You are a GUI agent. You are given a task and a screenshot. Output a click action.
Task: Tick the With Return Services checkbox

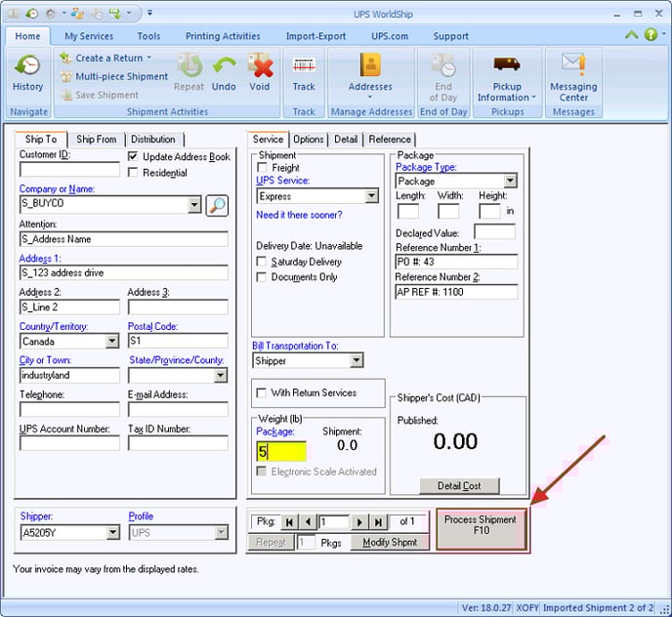pyautogui.click(x=262, y=392)
